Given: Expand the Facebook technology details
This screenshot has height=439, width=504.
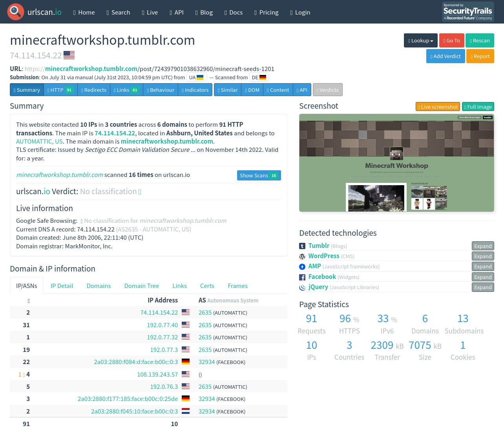Looking at the screenshot, I should coord(483,277).
